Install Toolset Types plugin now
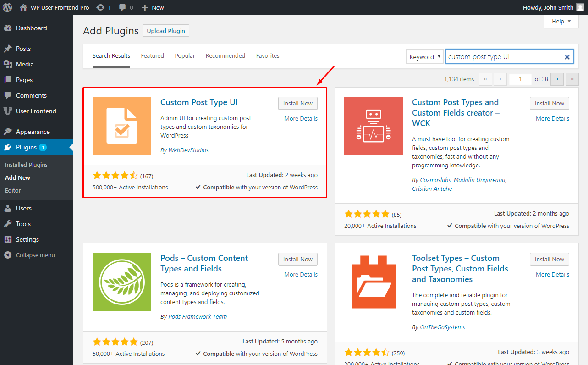This screenshot has height=365, width=588. pos(550,259)
